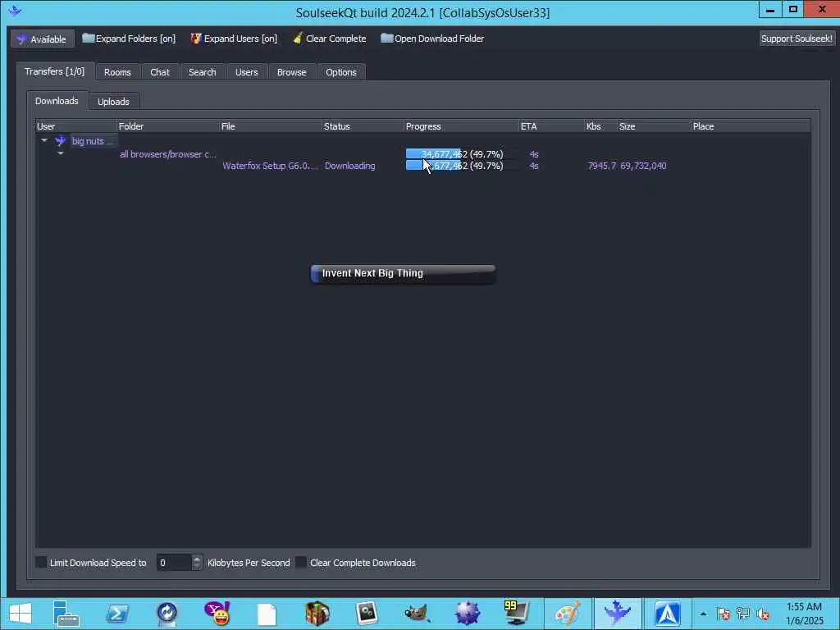Click the bird icon beside big nuts
This screenshot has width=840, height=630.
(61, 141)
